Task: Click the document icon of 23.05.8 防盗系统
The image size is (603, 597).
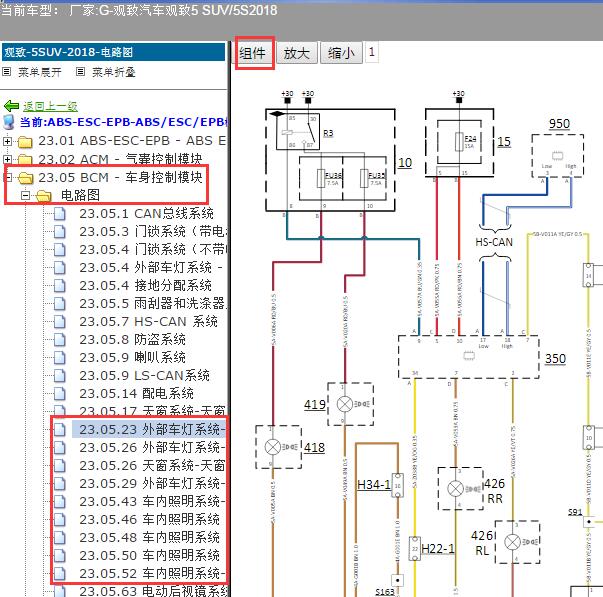Action: point(60,340)
